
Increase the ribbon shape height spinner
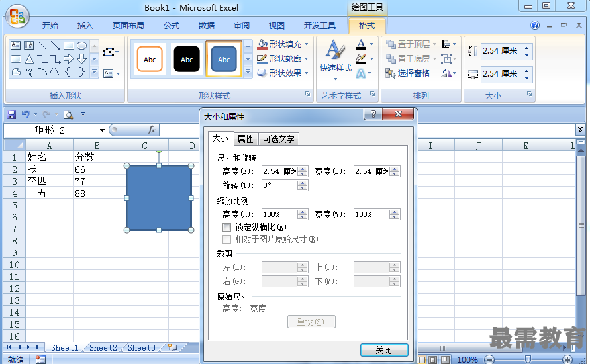(527, 48)
